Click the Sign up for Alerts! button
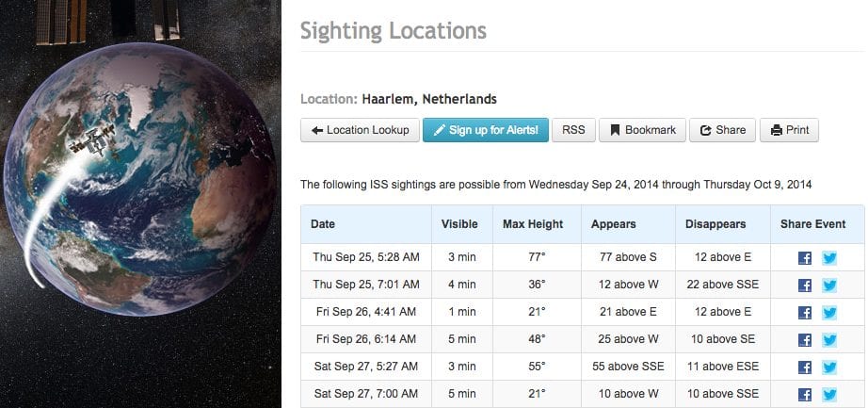This screenshot has height=408, width=868. point(486,130)
